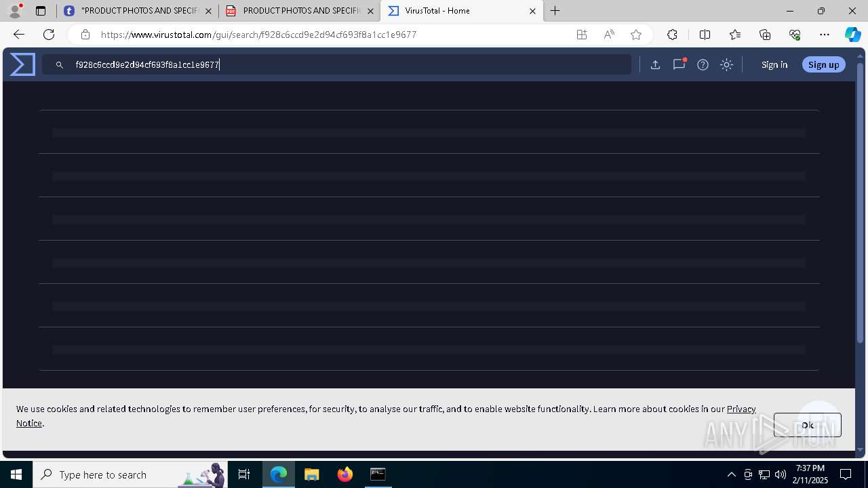
Task: Open the Favorites list icon
Action: (735, 35)
